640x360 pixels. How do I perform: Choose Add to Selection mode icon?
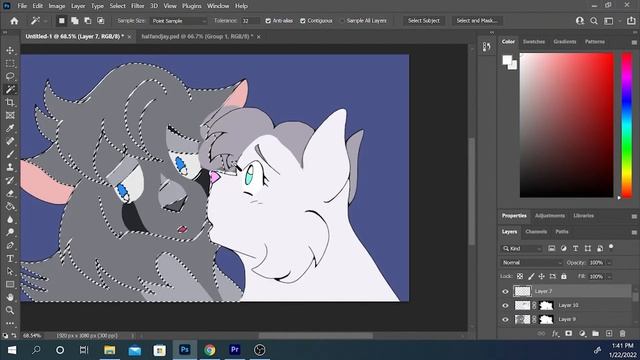click(75, 20)
